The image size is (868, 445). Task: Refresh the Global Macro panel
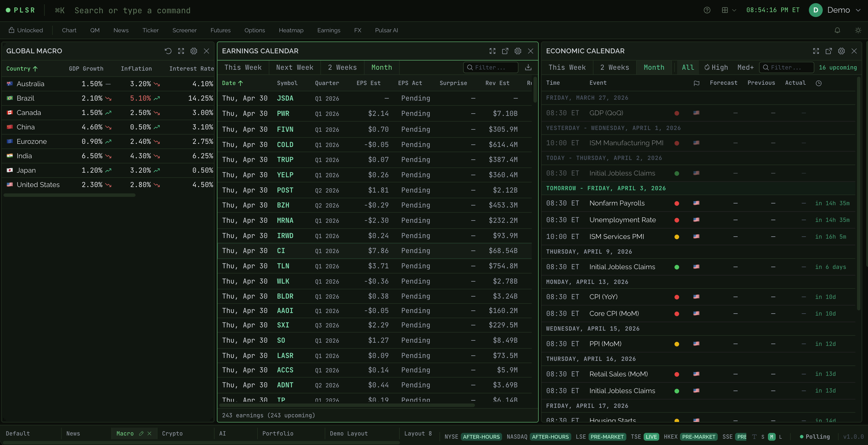tap(168, 51)
